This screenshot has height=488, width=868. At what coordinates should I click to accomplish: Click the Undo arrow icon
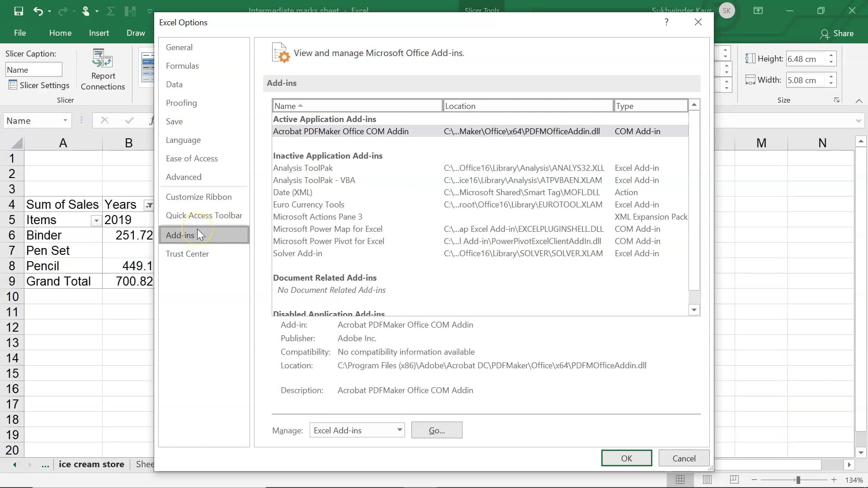38,11
